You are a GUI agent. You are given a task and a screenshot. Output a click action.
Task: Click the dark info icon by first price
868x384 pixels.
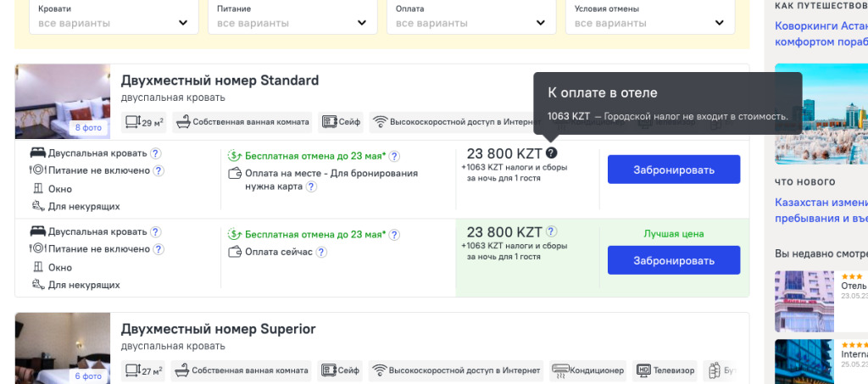tap(552, 153)
